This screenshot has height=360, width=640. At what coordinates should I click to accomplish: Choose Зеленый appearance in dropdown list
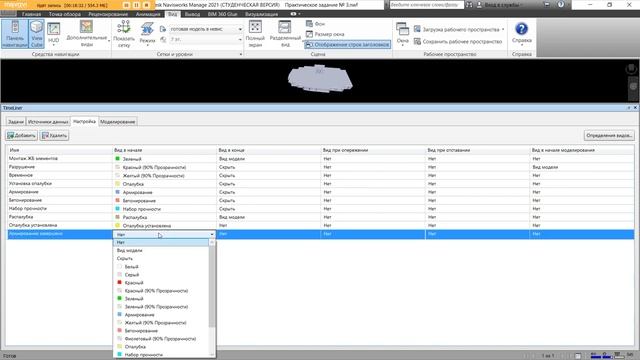[161, 299]
